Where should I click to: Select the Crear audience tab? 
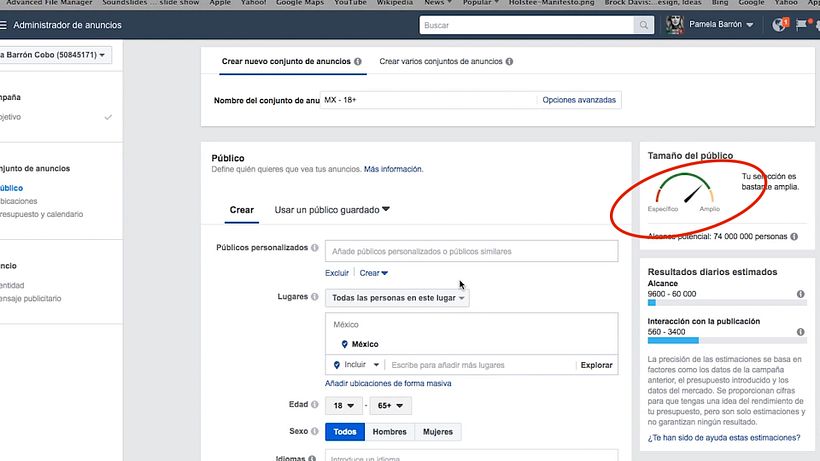click(242, 210)
